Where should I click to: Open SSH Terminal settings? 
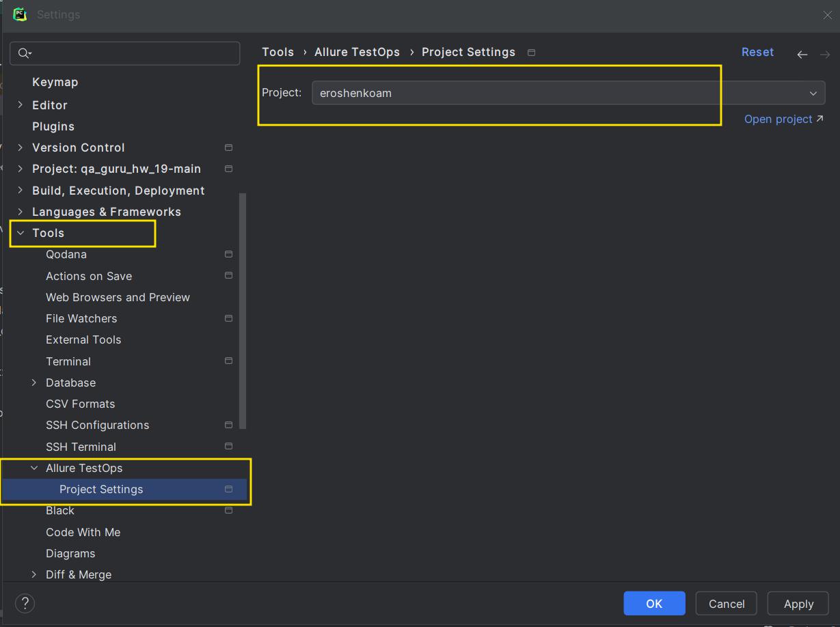(x=81, y=447)
